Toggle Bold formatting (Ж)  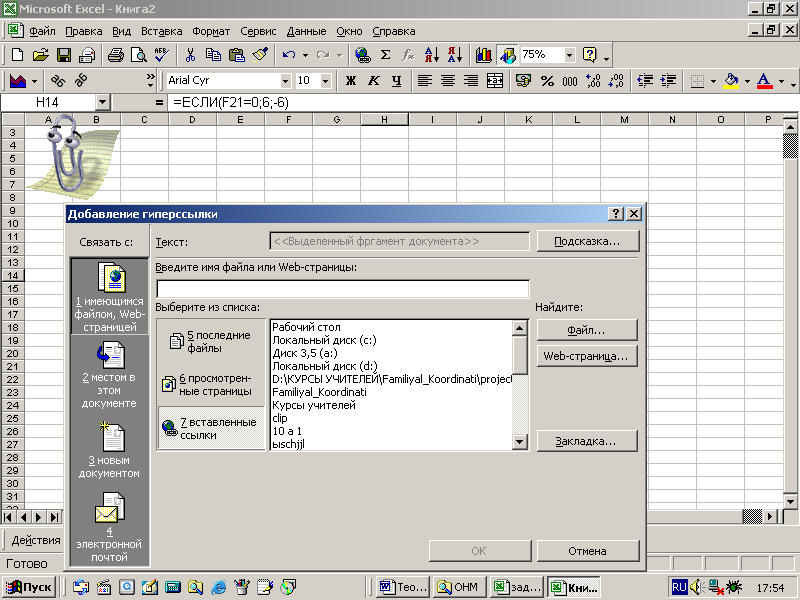[x=351, y=81]
